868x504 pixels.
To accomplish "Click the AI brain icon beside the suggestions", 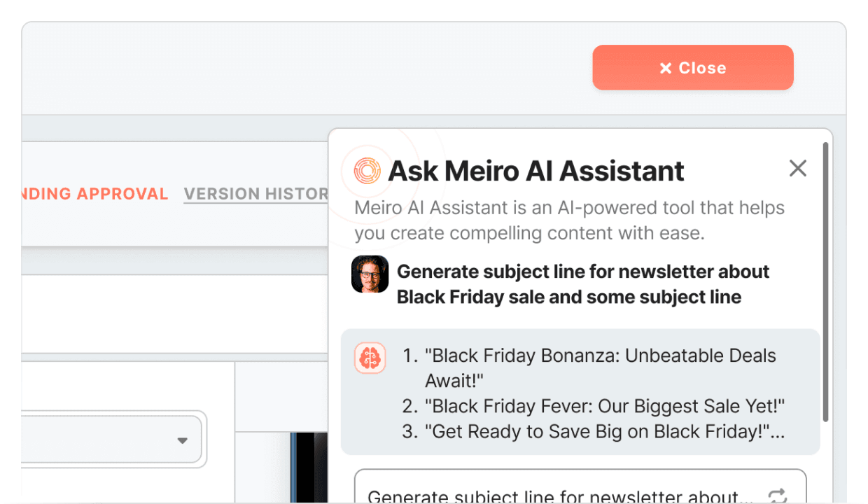I will [370, 358].
